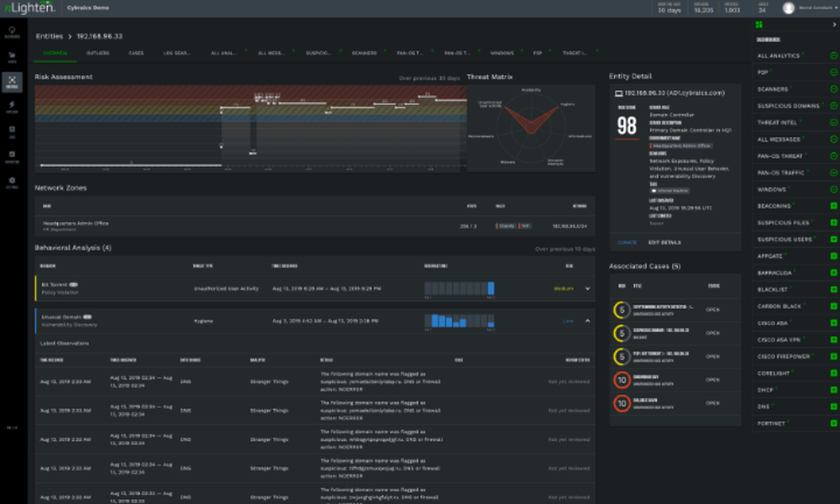Viewport: 840px width, 504px height.
Task: Collapse the Unusual Domain row chevron
Action: 587,320
